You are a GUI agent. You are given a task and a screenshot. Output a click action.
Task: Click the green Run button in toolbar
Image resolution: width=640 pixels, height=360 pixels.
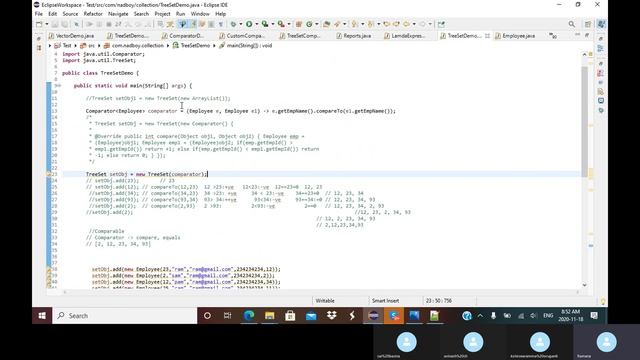[x=249, y=24]
